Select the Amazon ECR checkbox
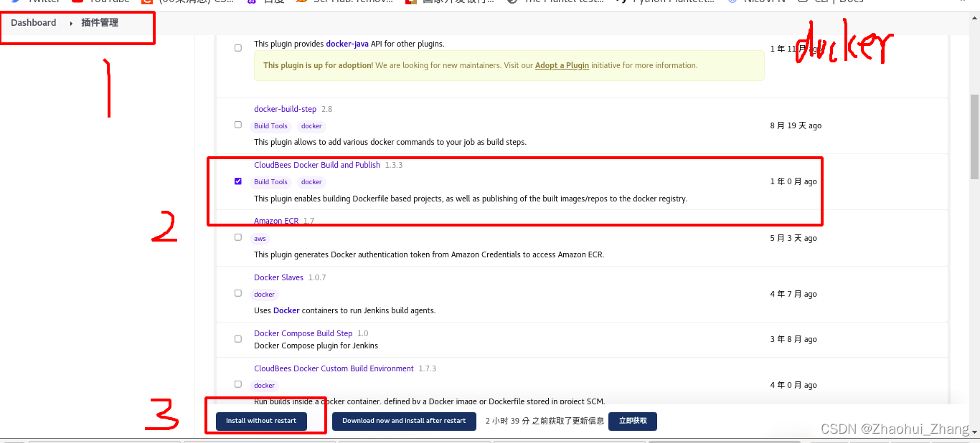This screenshot has width=980, height=443. pyautogui.click(x=238, y=237)
